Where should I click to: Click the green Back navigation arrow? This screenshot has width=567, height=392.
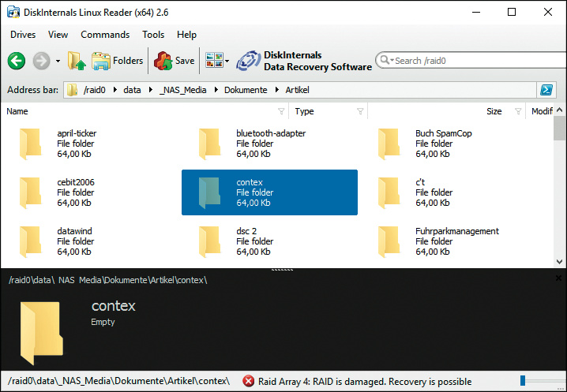tap(17, 61)
